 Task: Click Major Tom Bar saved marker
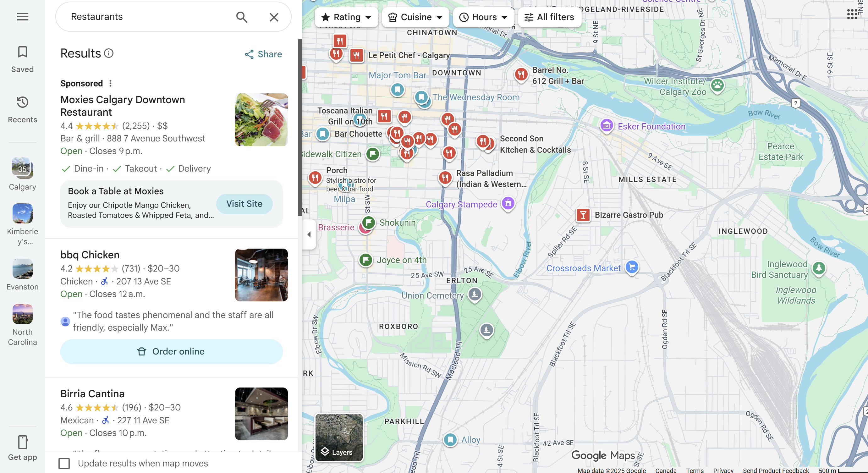pos(397,90)
